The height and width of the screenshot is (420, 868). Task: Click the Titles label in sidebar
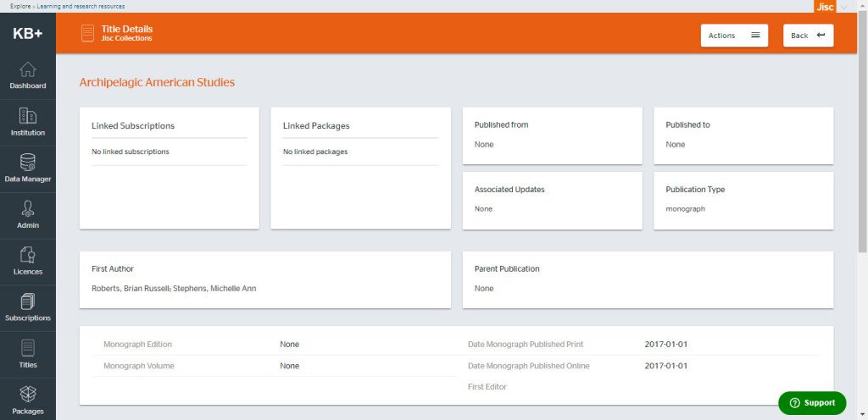28,365
